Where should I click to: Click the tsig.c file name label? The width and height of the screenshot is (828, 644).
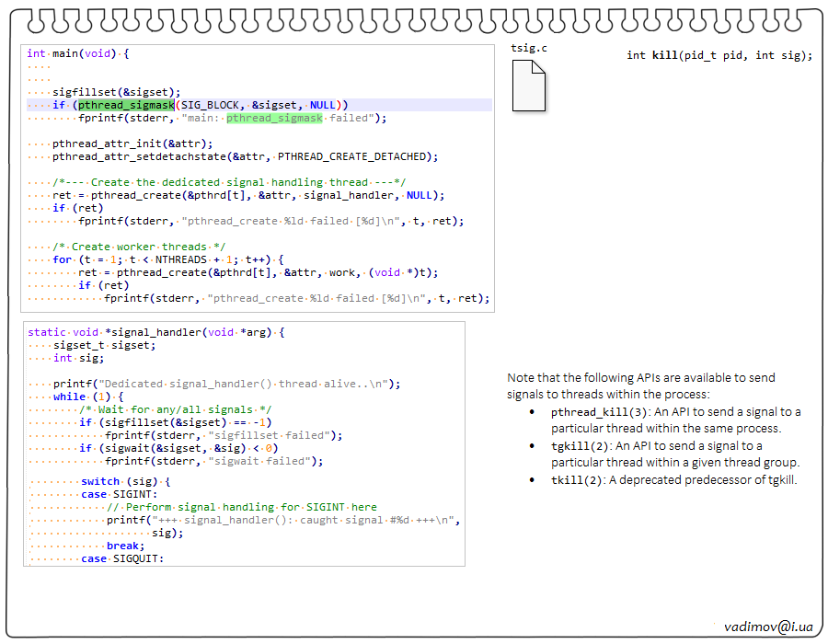[529, 48]
